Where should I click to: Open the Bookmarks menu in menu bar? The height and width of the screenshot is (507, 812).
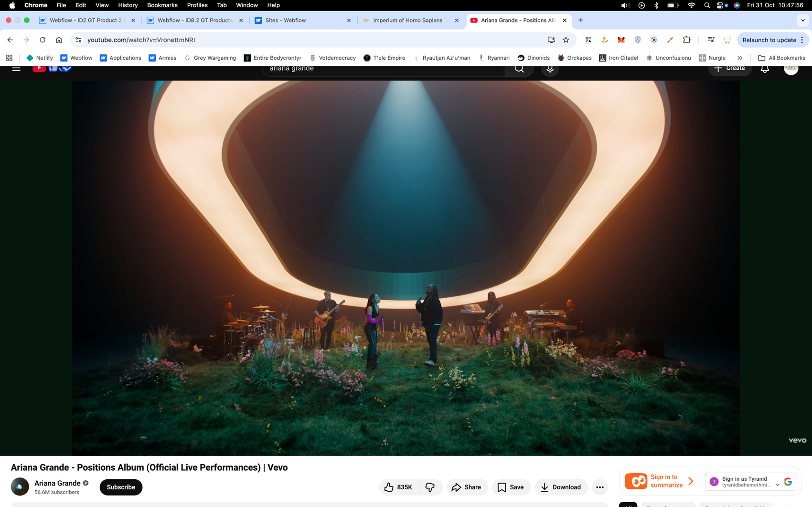pos(162,5)
